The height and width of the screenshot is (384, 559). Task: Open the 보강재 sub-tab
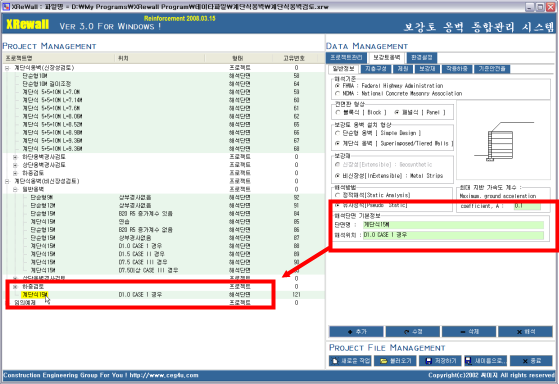pyautogui.click(x=427, y=69)
